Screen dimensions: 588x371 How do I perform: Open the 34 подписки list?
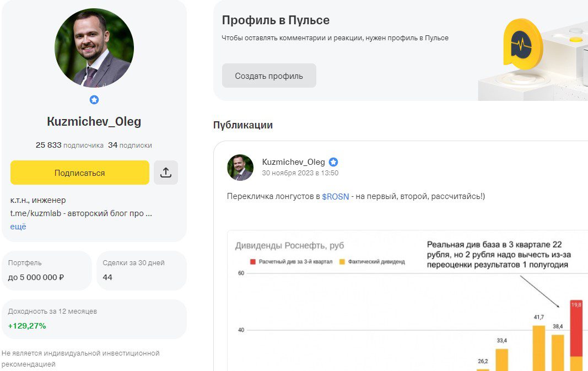pos(130,146)
